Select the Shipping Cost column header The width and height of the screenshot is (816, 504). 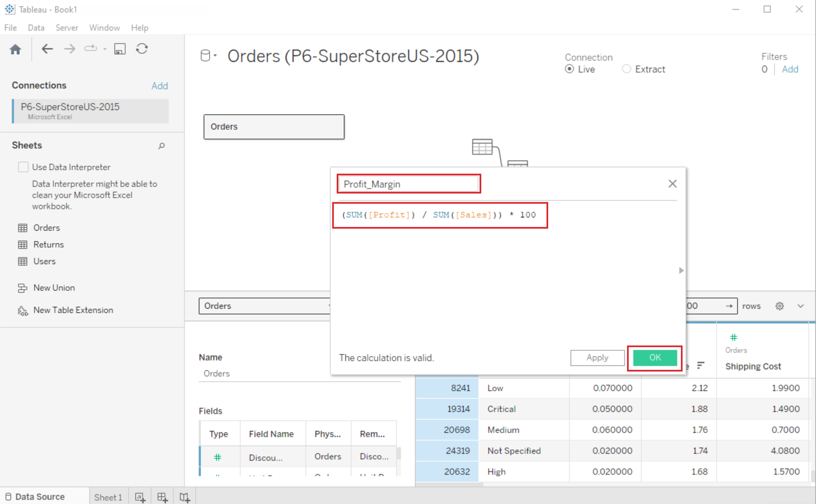point(753,366)
